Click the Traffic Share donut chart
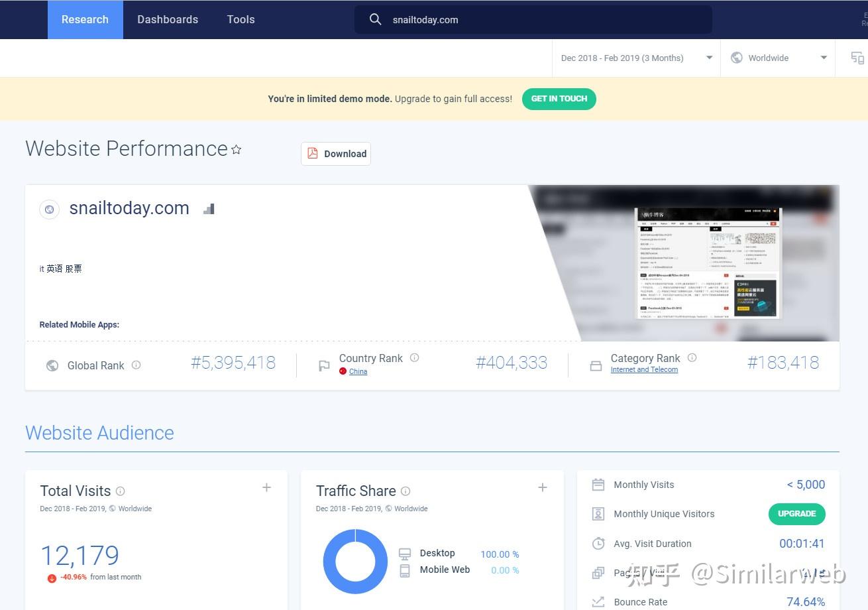This screenshot has width=868, height=610. (x=355, y=561)
